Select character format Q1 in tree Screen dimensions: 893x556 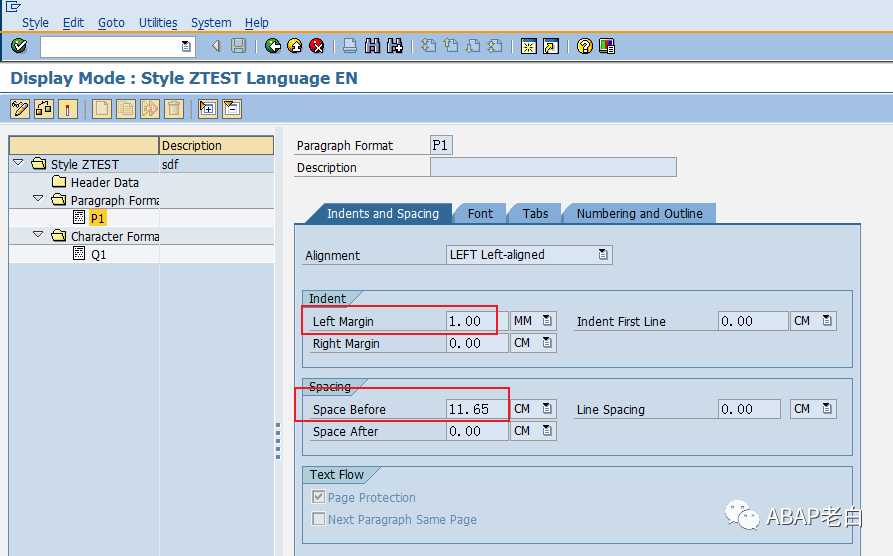point(98,254)
